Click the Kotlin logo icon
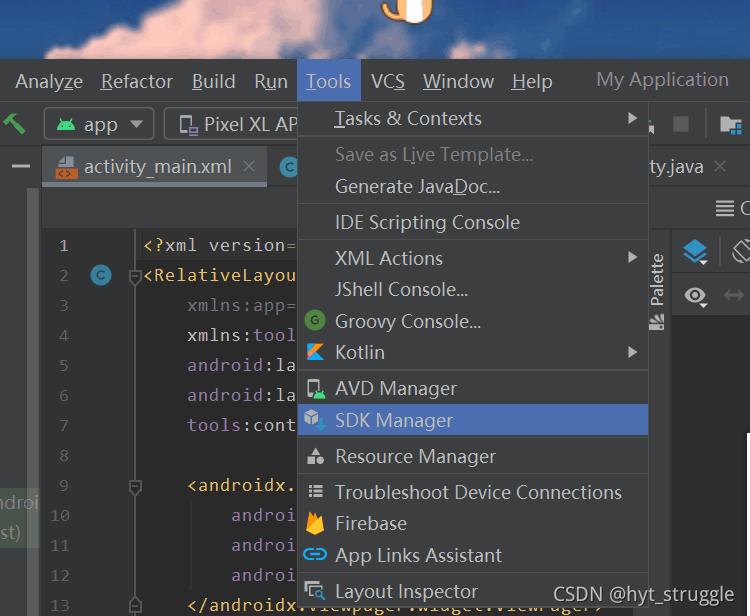750x616 pixels. pos(315,352)
